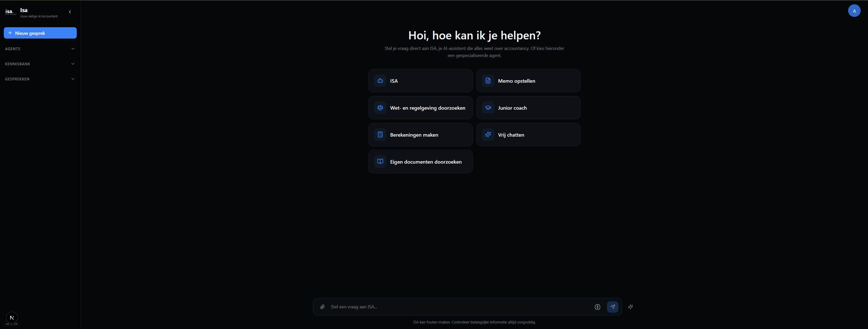Expand the GESPREKKEN section
The width and height of the screenshot is (868, 329).
[40, 79]
